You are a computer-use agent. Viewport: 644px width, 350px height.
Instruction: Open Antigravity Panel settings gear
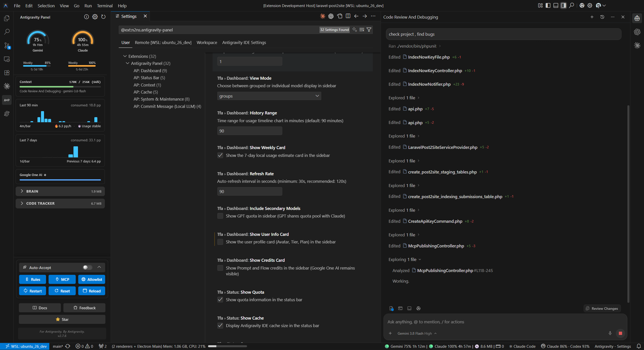[95, 17]
